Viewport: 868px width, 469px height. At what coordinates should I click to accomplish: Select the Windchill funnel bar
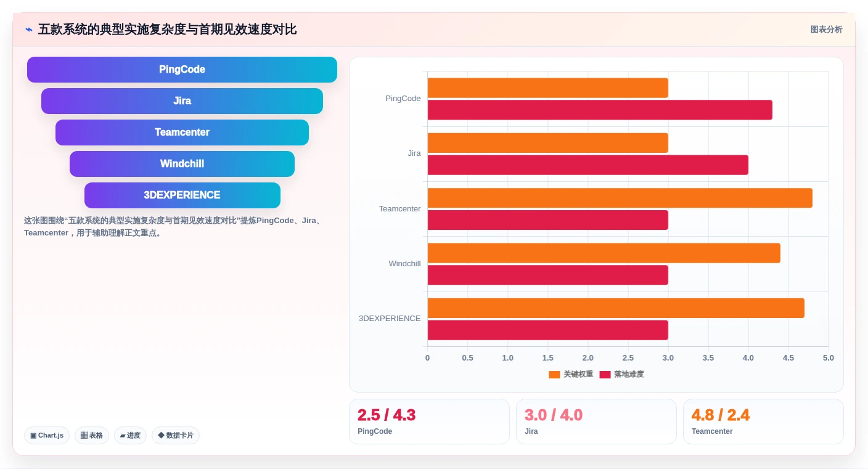pyautogui.click(x=182, y=164)
